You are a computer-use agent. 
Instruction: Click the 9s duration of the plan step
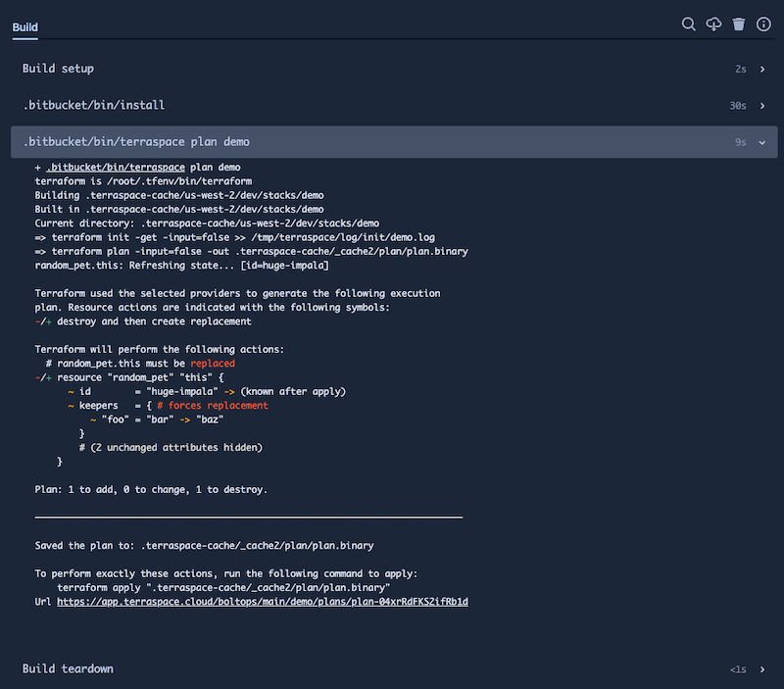pos(741,142)
